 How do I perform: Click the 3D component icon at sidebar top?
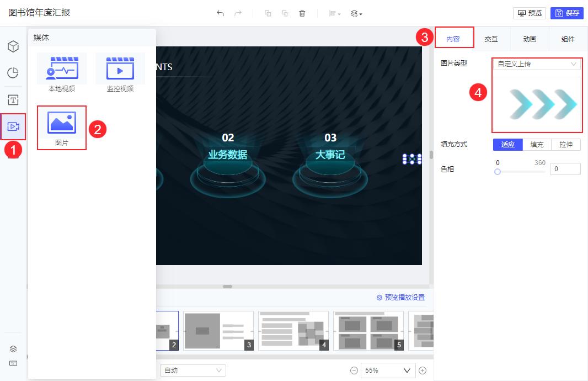[13, 47]
